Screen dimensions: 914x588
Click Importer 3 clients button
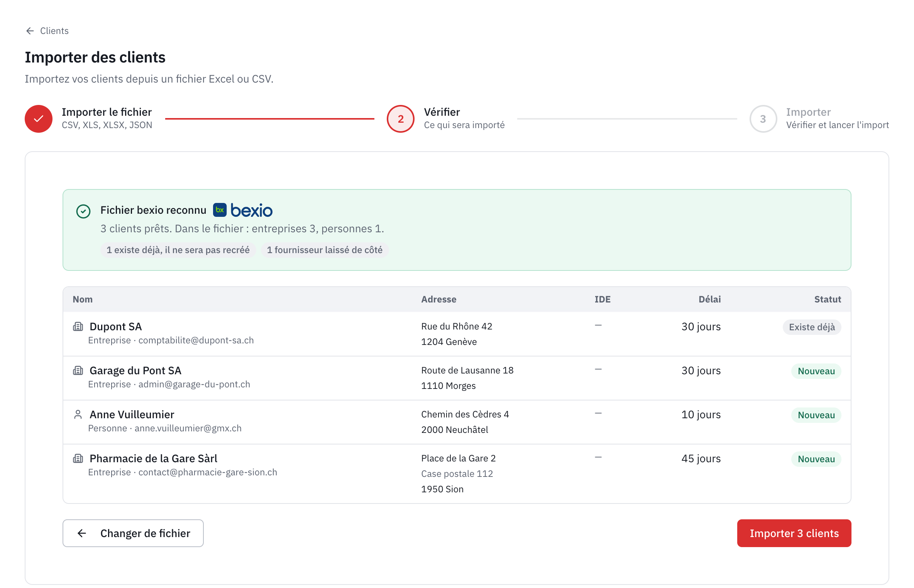tap(794, 533)
